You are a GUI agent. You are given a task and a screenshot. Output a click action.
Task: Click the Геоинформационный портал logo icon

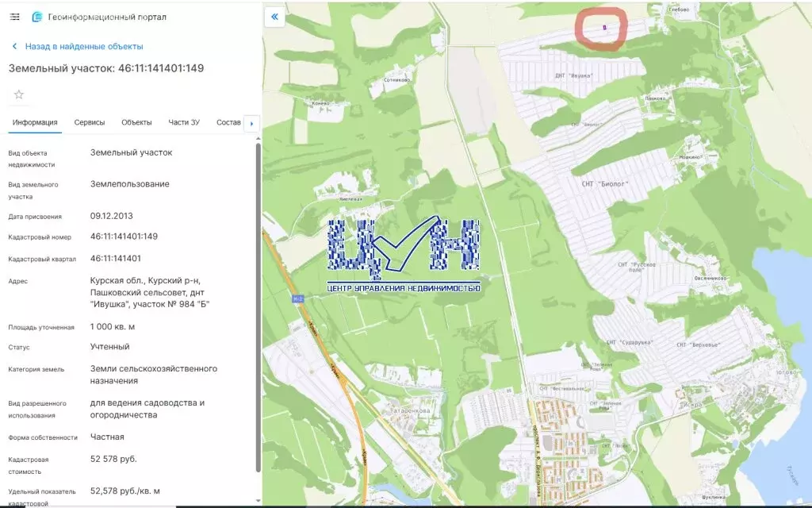(36, 17)
